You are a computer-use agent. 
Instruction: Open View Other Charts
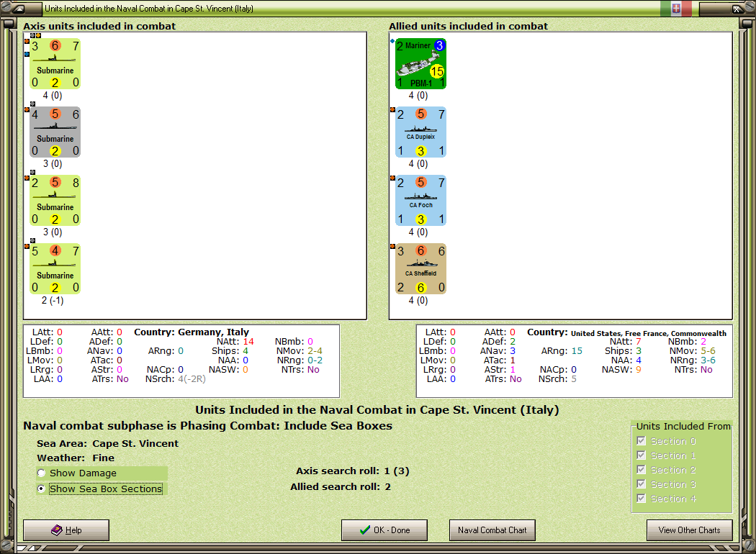(x=690, y=530)
